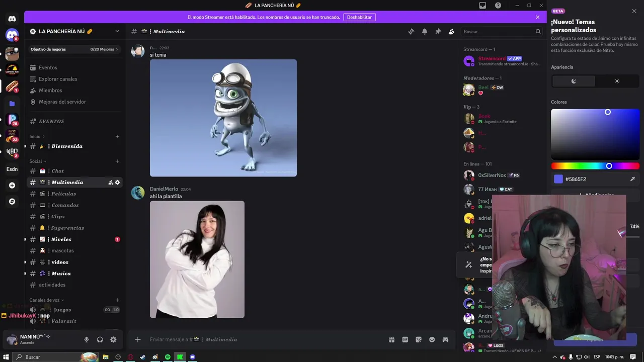The height and width of the screenshot is (362, 644).
Task: Pick color with the eyedropper icon
Action: click(632, 179)
